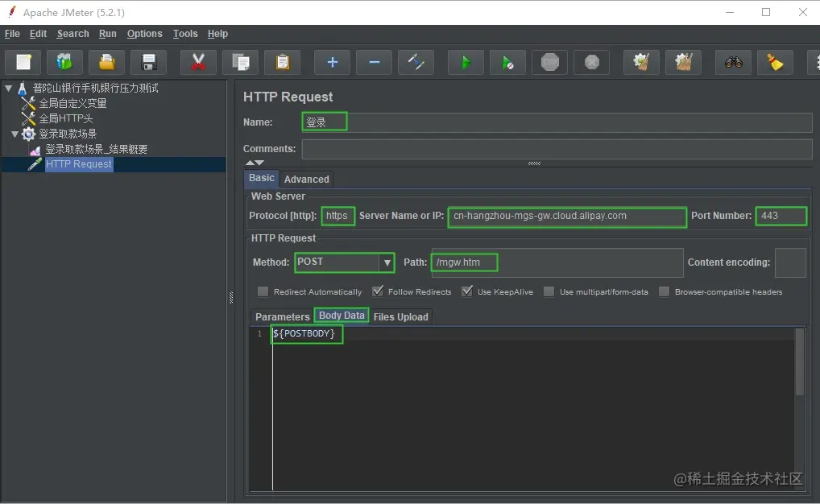Image resolution: width=820 pixels, height=504 pixels.
Task: Save the test plan with the floppy icon
Action: click(148, 62)
